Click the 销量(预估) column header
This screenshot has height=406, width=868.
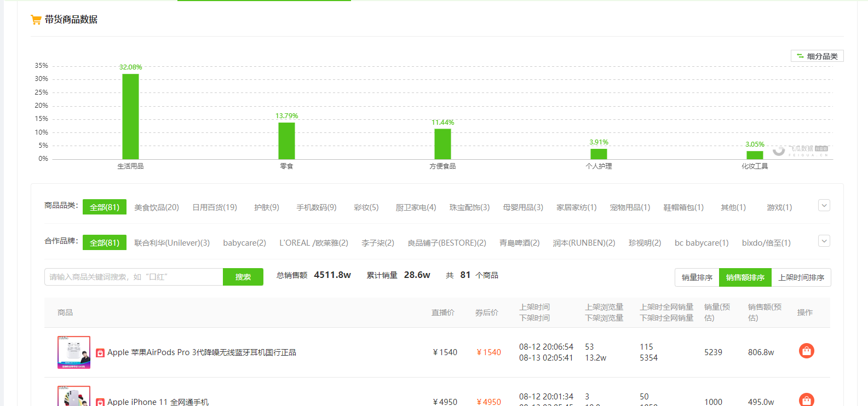tap(717, 312)
